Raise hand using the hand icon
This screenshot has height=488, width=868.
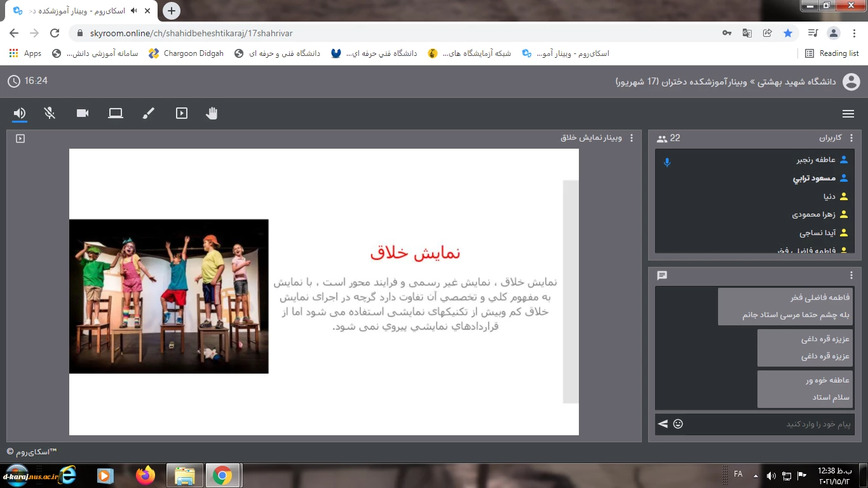[x=212, y=113]
